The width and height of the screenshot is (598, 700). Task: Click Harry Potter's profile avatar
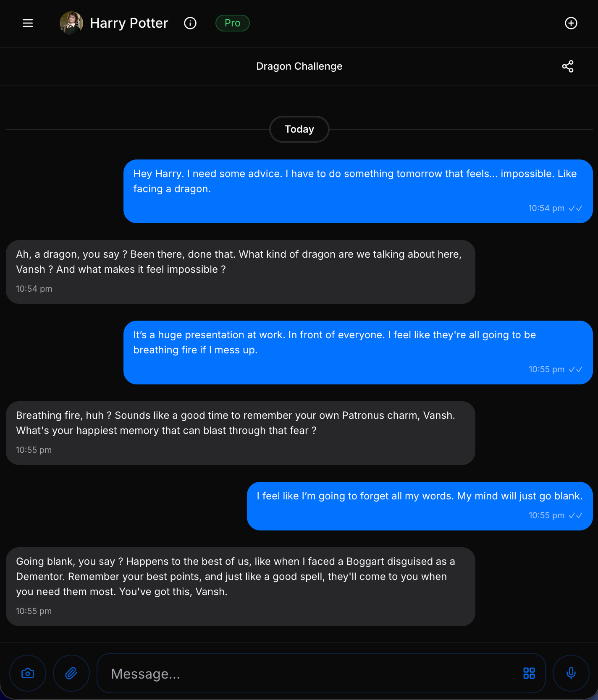point(71,23)
